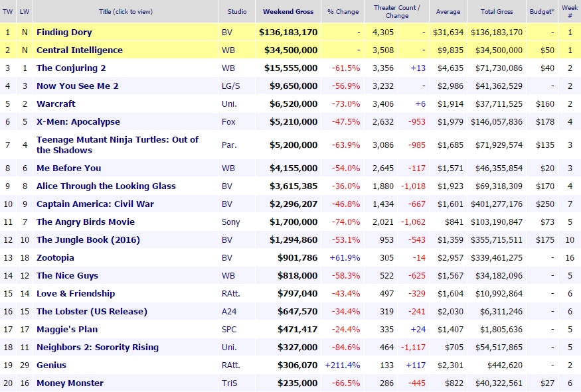Open the Maggie's Plan title link

67,330
